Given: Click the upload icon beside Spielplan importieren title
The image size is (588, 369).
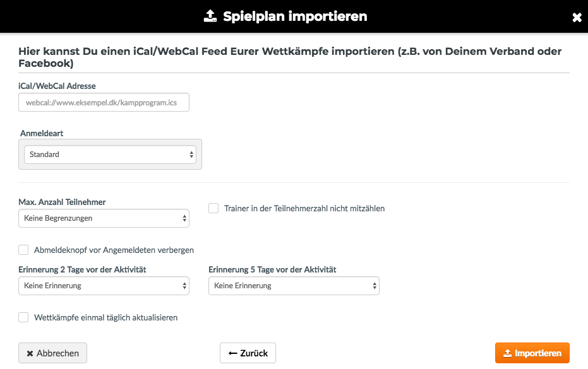Looking at the screenshot, I should tap(210, 16).
